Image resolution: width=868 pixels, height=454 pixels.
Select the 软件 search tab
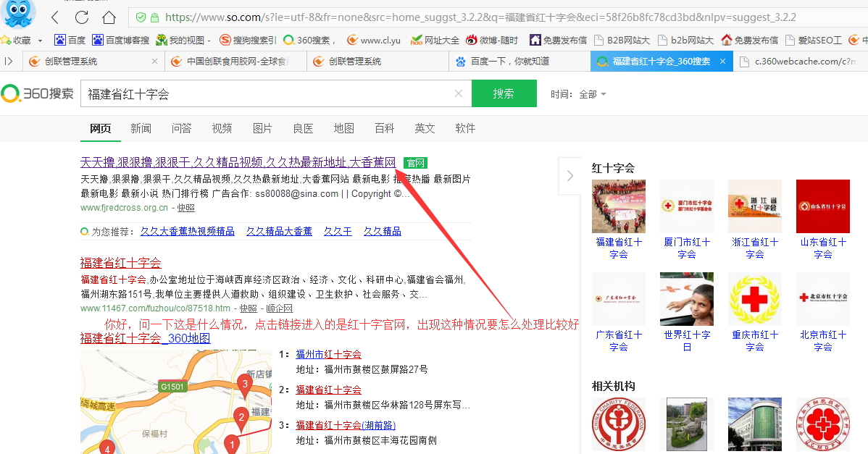click(465, 128)
